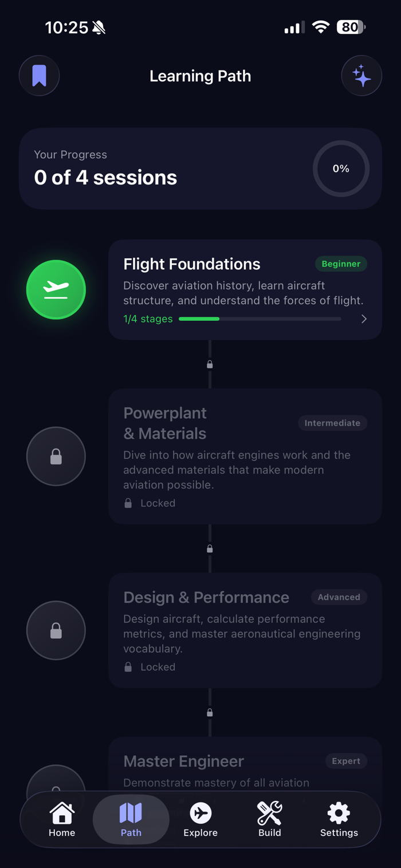The height and width of the screenshot is (868, 401).
Task: Go to Settings gear tab
Action: click(x=339, y=820)
